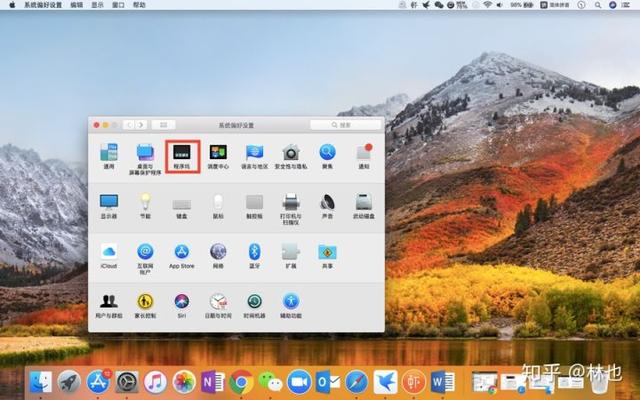
Task: Open App Store from the Dock
Action: 98,382
